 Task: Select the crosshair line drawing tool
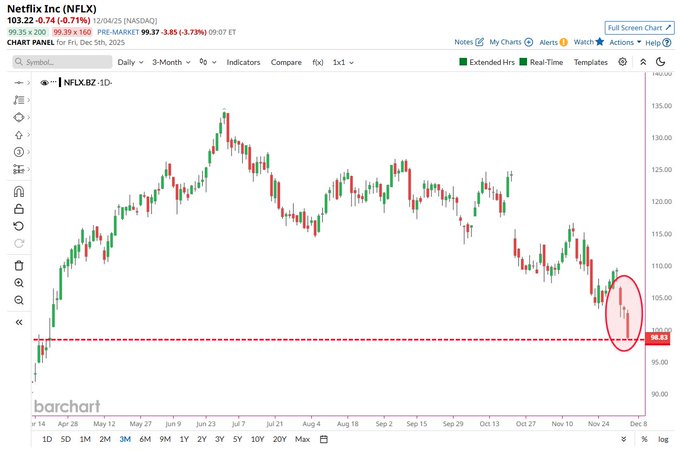pos(19,82)
